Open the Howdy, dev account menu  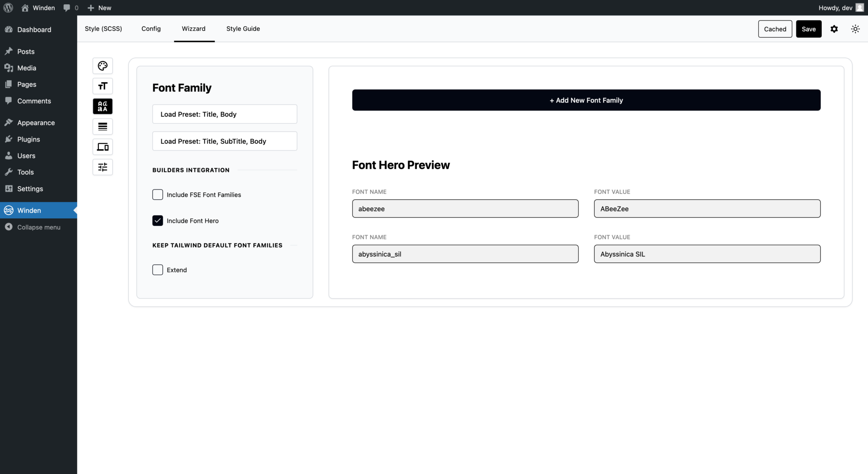point(841,8)
